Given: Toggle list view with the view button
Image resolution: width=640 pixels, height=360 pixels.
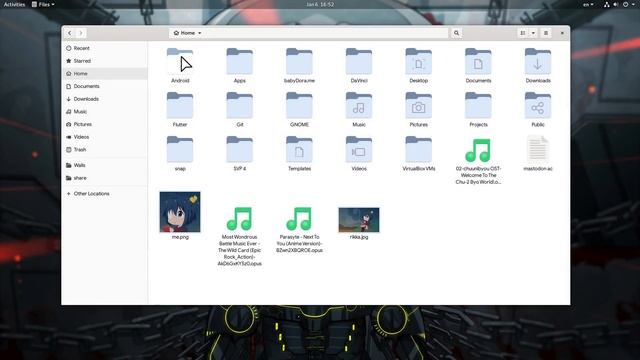Looking at the screenshot, I should pos(523,33).
